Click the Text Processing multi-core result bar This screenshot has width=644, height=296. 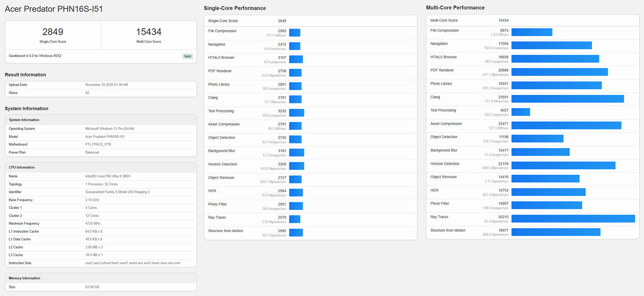point(521,112)
